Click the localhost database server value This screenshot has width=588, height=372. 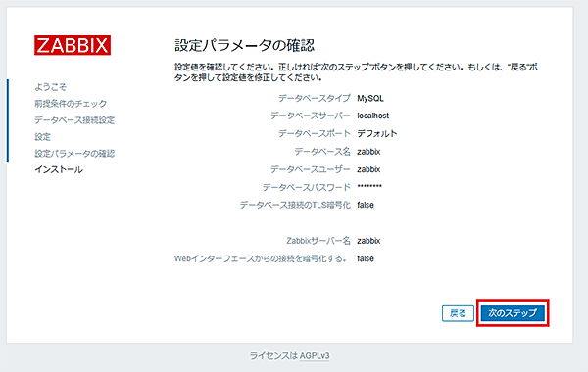(372, 116)
